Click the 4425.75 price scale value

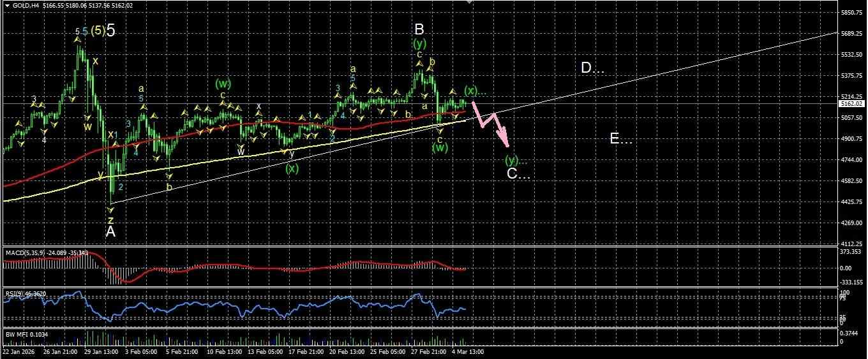852,202
